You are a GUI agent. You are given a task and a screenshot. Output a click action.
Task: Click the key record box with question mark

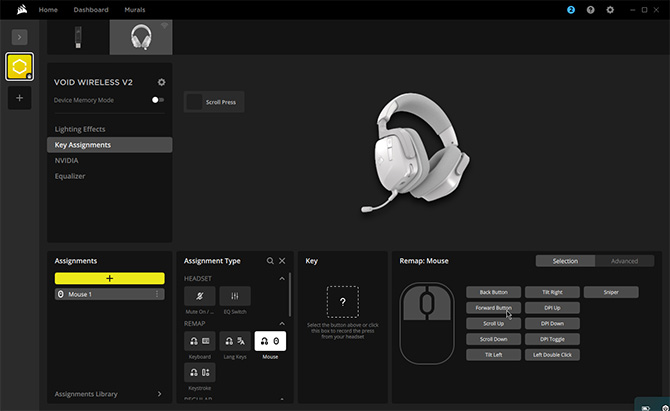click(343, 302)
